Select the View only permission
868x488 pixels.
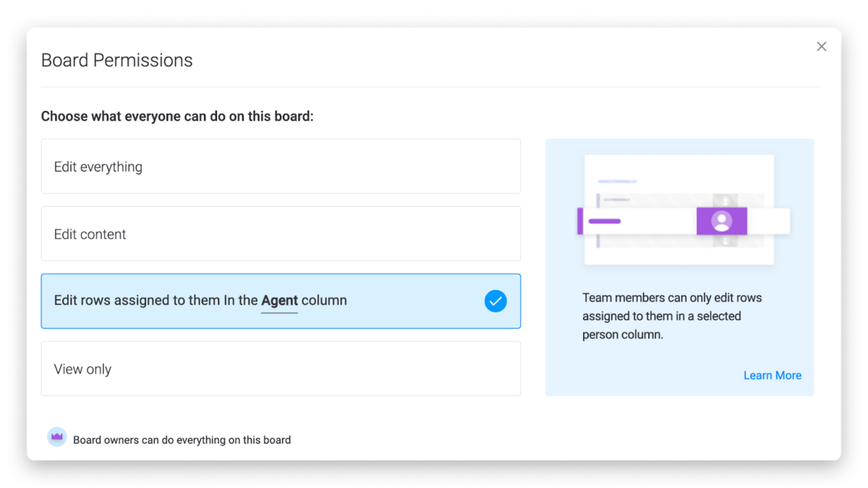click(281, 369)
